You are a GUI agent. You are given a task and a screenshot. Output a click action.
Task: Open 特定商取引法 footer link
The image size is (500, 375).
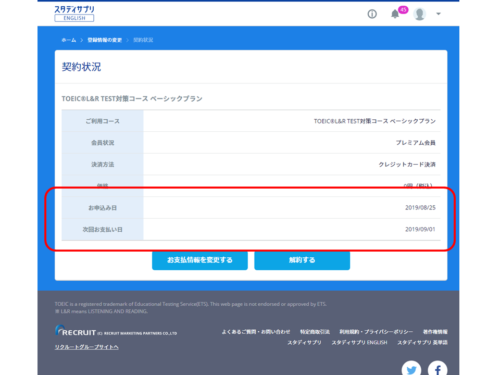coord(315,332)
